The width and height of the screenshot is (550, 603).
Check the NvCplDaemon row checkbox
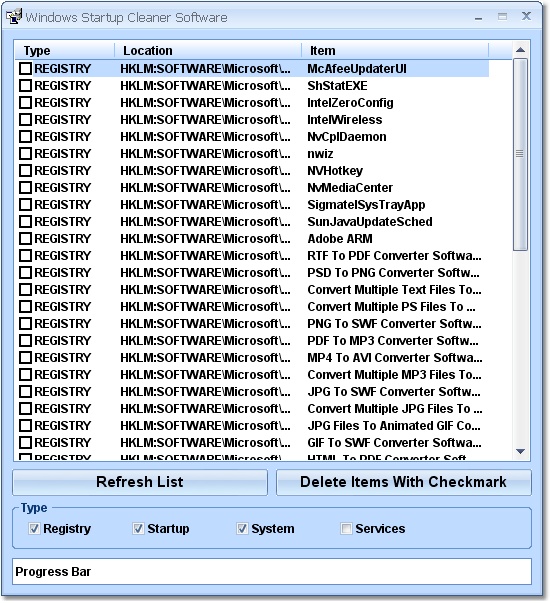click(25, 137)
